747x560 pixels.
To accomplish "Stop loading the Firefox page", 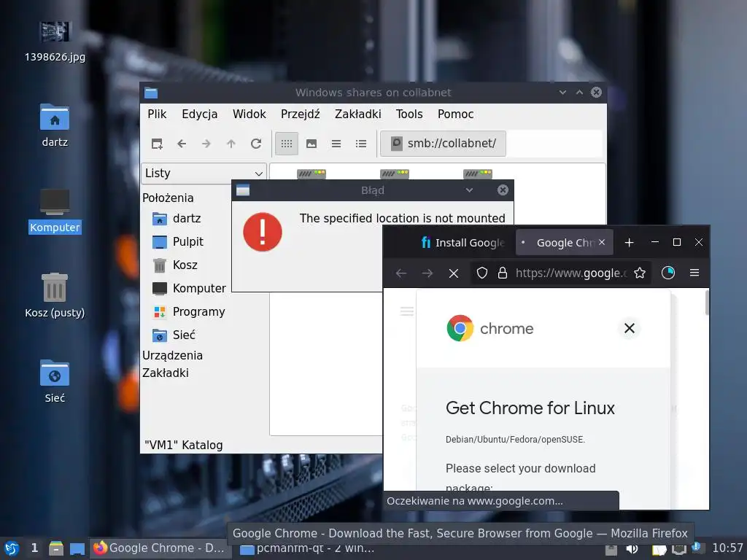I will tap(454, 273).
